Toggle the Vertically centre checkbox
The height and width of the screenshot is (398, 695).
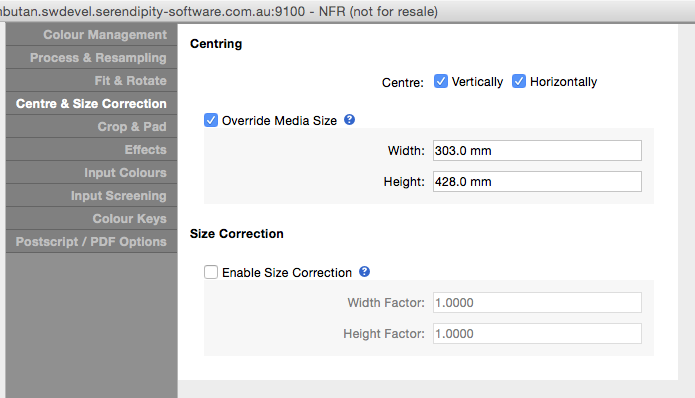(x=441, y=82)
